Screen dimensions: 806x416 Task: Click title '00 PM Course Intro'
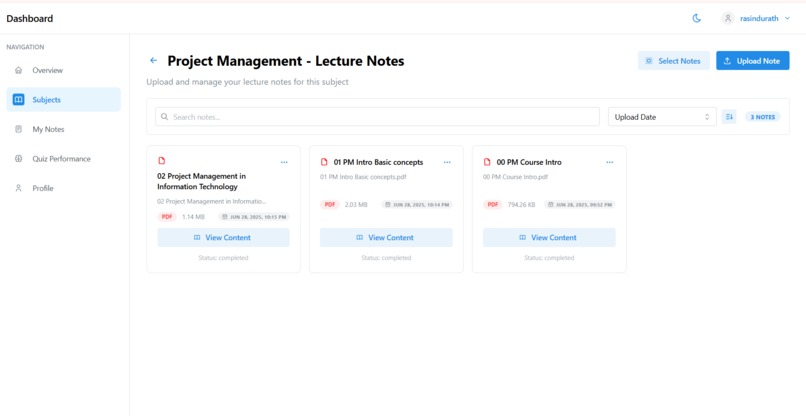pos(529,162)
